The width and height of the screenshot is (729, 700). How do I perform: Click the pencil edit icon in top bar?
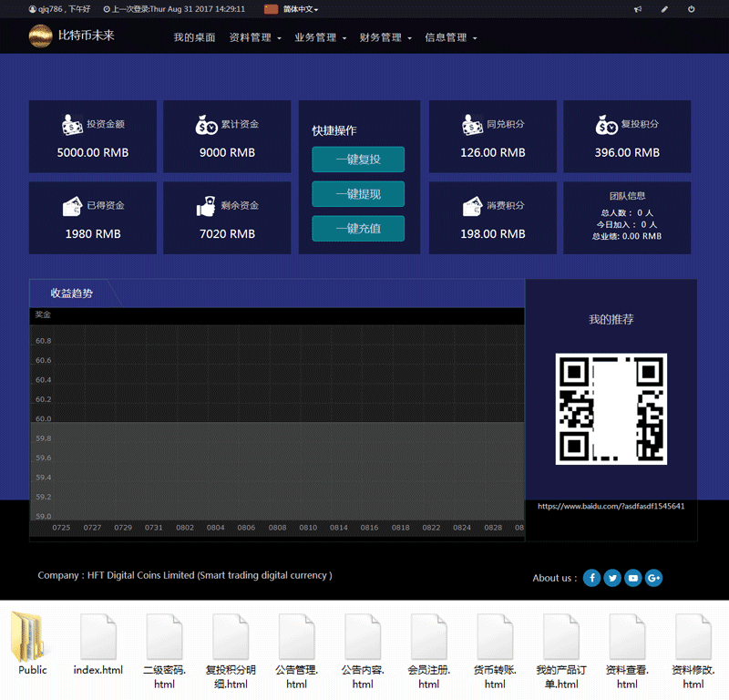pyautogui.click(x=664, y=9)
